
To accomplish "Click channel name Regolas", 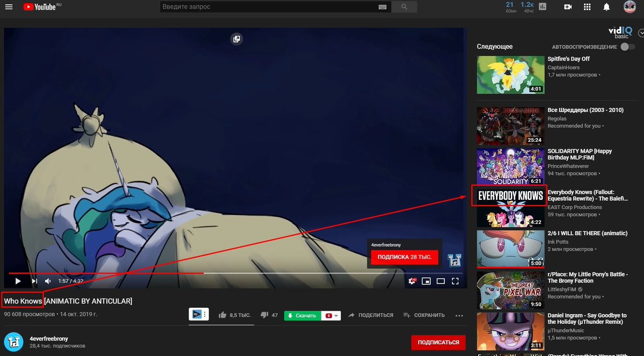I will coord(557,119).
